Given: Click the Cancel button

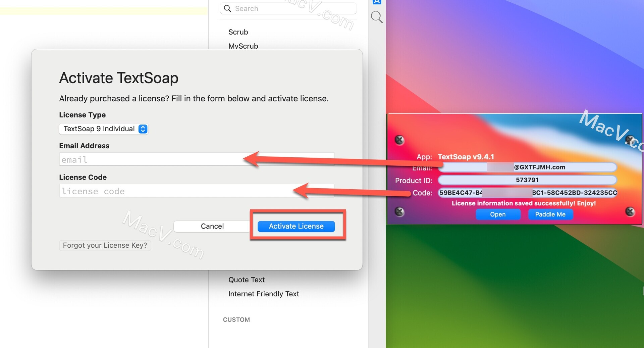Looking at the screenshot, I should click(x=212, y=226).
